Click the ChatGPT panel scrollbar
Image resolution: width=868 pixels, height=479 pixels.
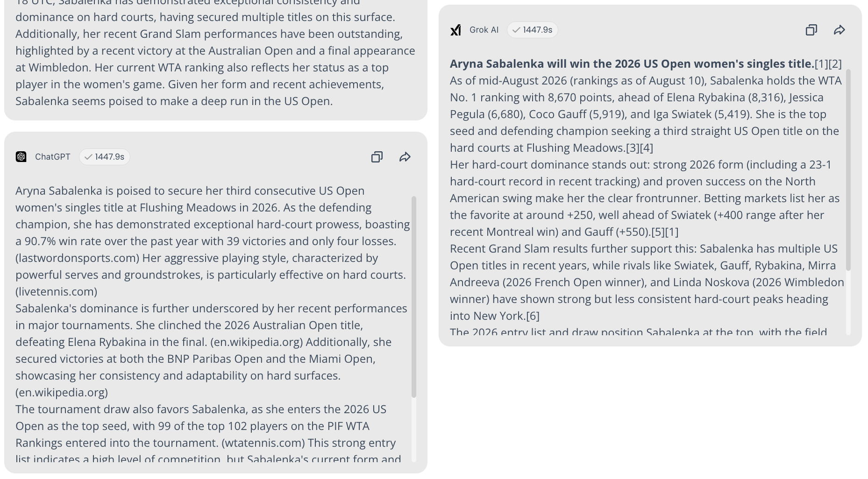[x=413, y=297]
